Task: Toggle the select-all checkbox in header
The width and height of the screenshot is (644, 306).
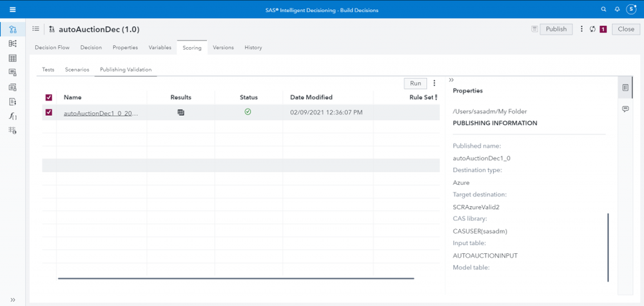Action: pos(49,97)
